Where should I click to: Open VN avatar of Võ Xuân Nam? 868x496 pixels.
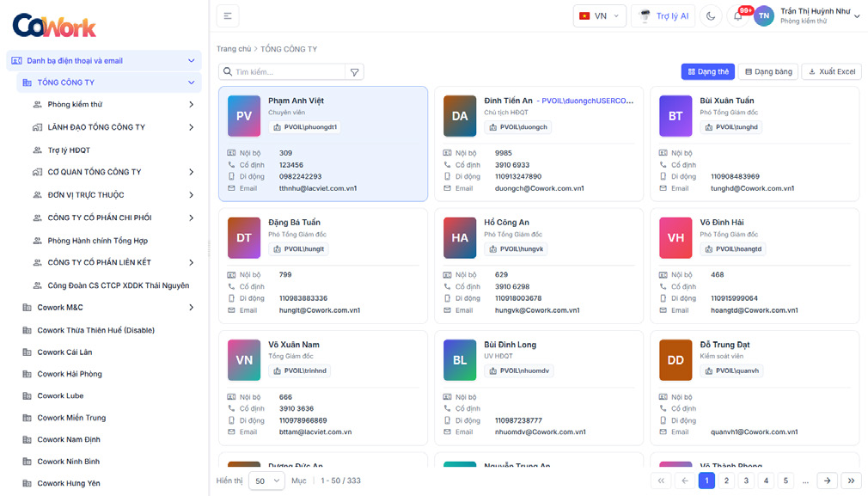click(244, 360)
